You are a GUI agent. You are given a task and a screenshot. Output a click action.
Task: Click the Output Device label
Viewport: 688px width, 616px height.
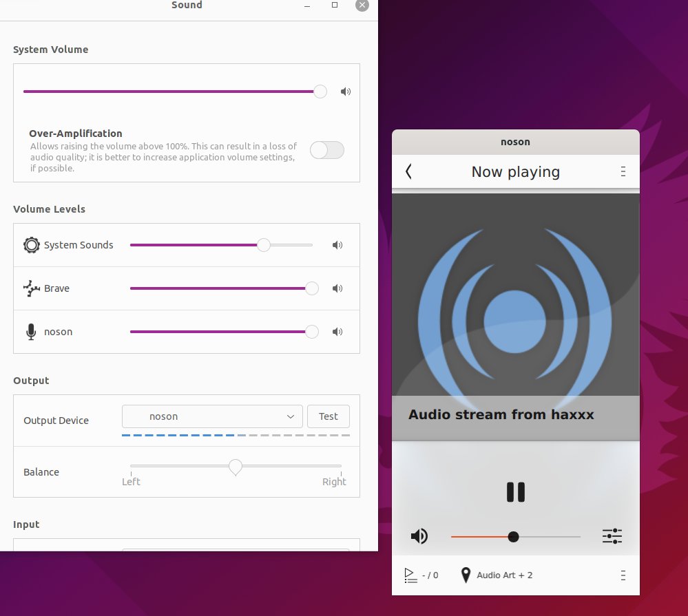[56, 421]
